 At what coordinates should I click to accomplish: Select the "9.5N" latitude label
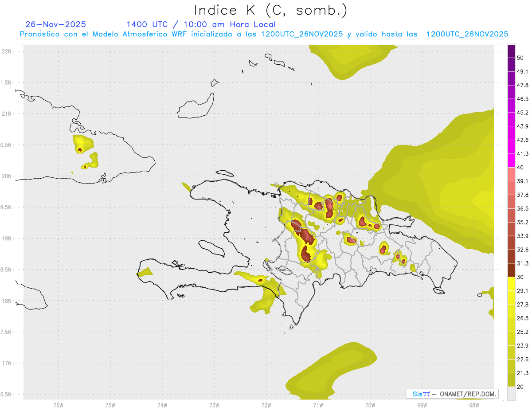pos(7,207)
